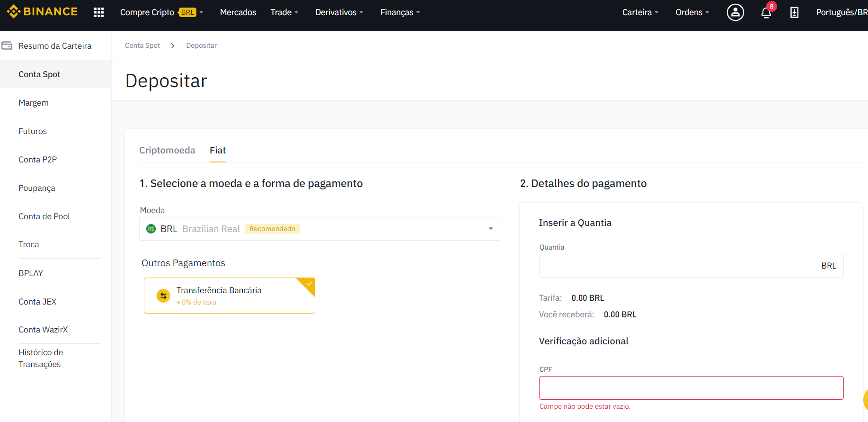868x422 pixels.
Task: Expand the Ordens menu
Action: (x=692, y=12)
